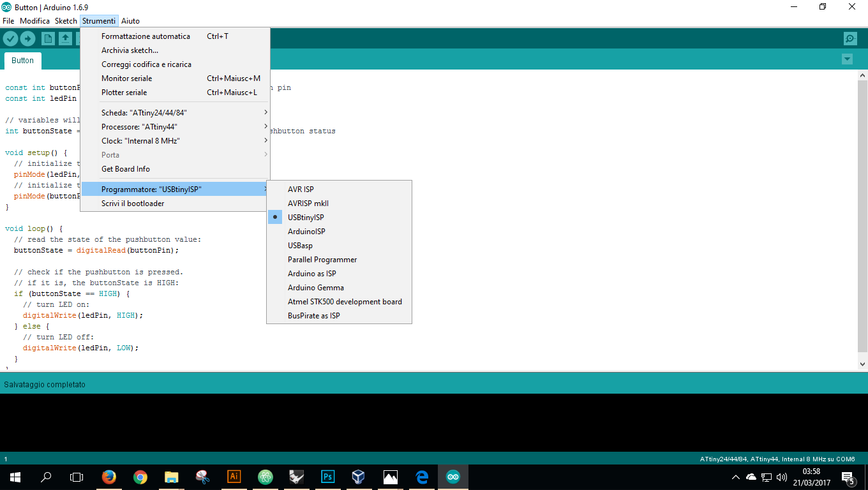This screenshot has width=868, height=490.
Task: Expand Processore ATtiny44 submenu
Action: (x=176, y=127)
